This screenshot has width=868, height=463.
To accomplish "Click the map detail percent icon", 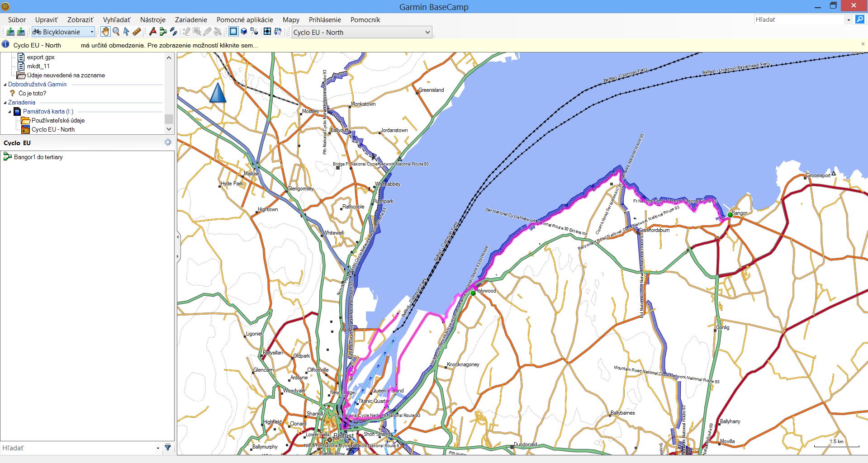I will coord(254,32).
